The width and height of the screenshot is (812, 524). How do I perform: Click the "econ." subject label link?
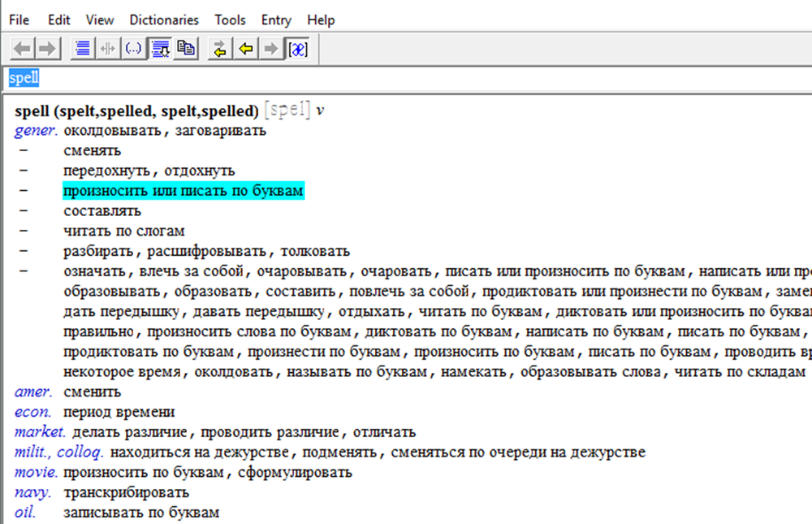point(32,412)
